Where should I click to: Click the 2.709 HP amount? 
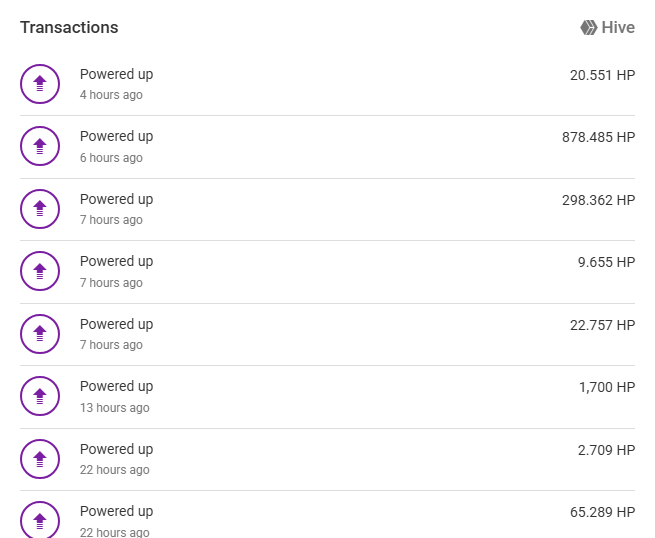click(x=606, y=450)
